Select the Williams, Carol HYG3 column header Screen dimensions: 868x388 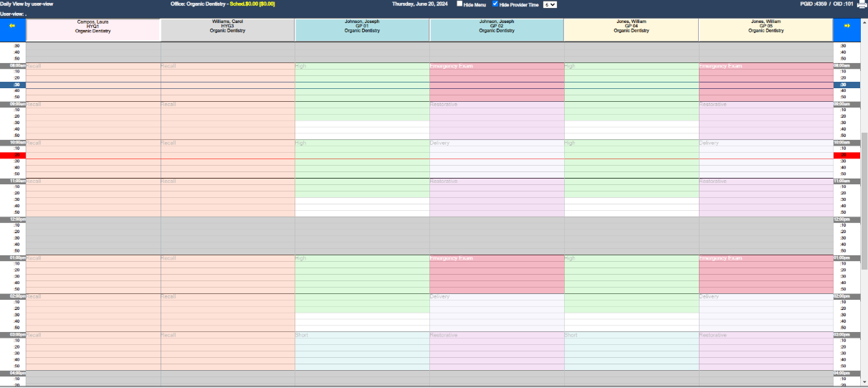tap(228, 29)
